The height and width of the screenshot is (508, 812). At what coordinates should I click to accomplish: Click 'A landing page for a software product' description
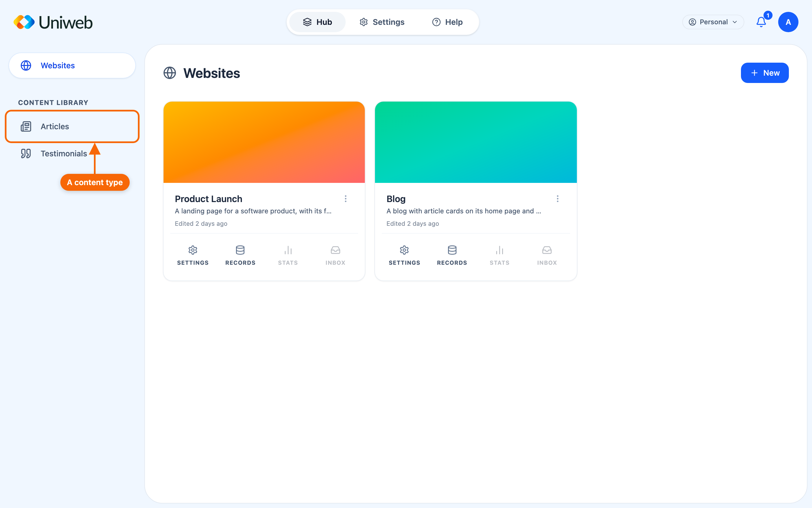tap(253, 211)
